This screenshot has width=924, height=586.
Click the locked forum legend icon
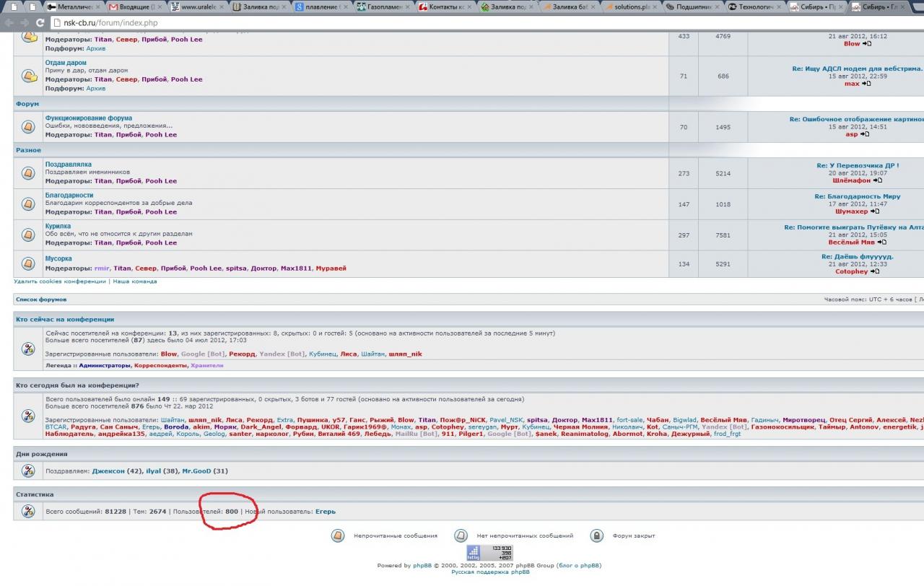coord(596,535)
